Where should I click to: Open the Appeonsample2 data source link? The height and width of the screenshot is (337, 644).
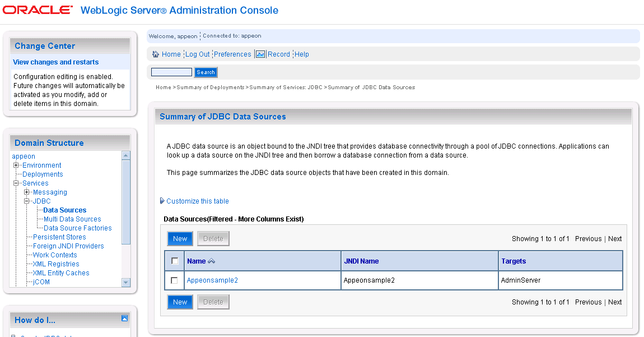[x=212, y=280]
